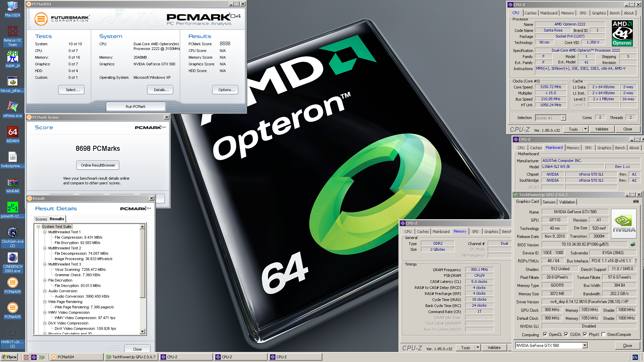Uncheck the CUDA checkbox in GPU-Z
Viewport: 644px width, 362px height.
pyautogui.click(x=566, y=334)
